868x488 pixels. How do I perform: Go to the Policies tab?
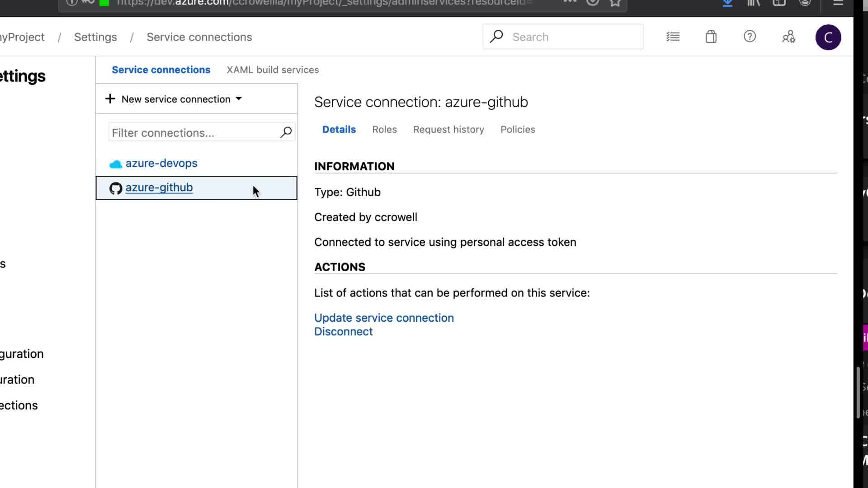[518, 130]
